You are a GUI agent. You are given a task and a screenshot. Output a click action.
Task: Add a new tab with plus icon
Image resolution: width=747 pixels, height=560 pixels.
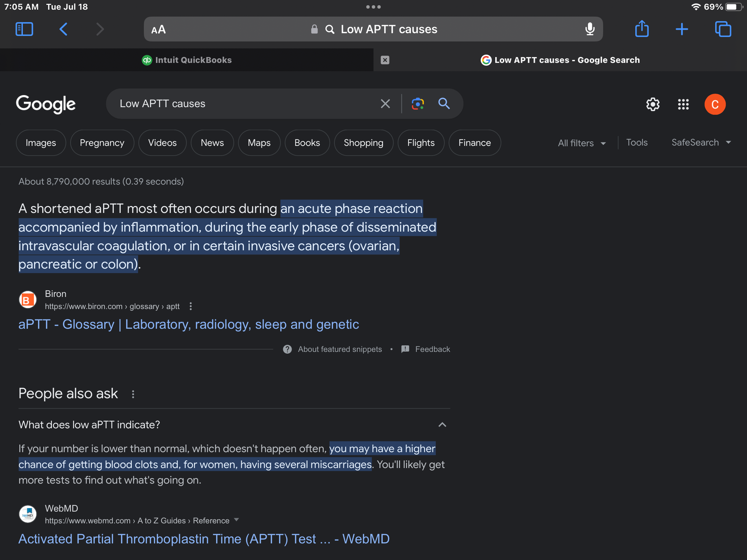coord(682,29)
